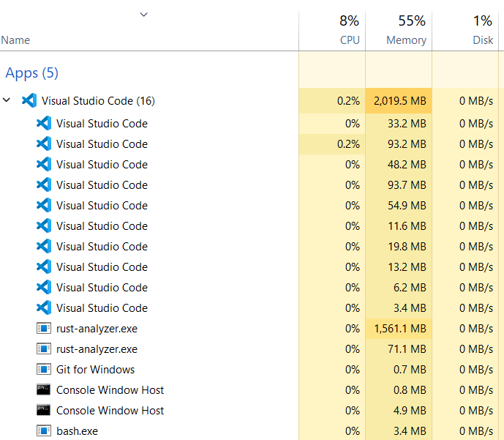Select the Git for Windows process name

pyautogui.click(x=96, y=370)
